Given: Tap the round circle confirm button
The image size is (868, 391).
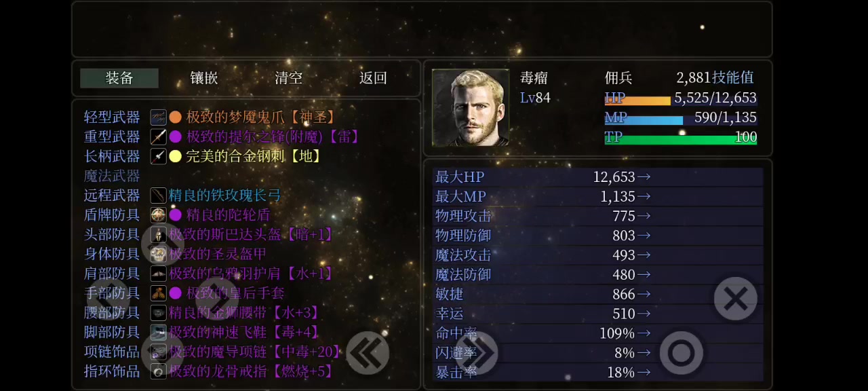Looking at the screenshot, I should coord(682,353).
